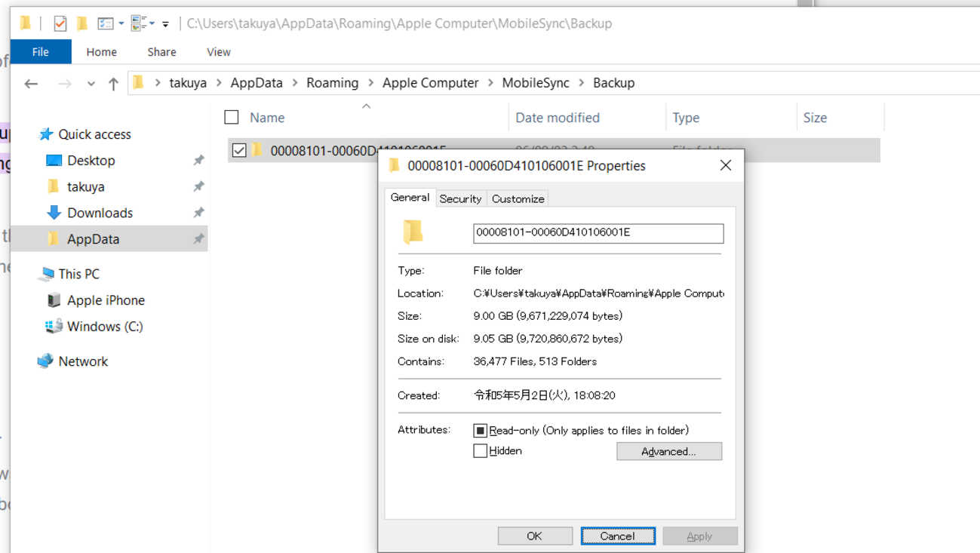The height and width of the screenshot is (553, 980).
Task: Click the Network icon in the sidebar
Action: pyautogui.click(x=46, y=361)
